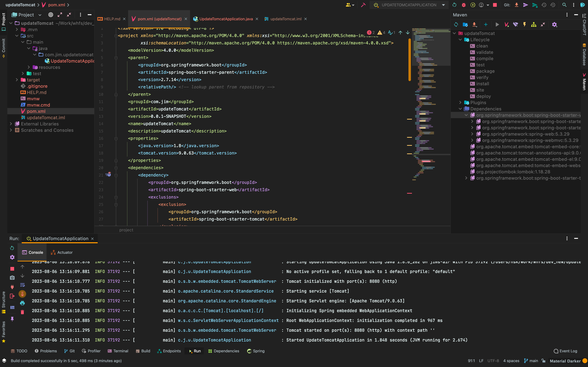
Task: Take a thread dump with the camera icon
Action: click(12, 278)
